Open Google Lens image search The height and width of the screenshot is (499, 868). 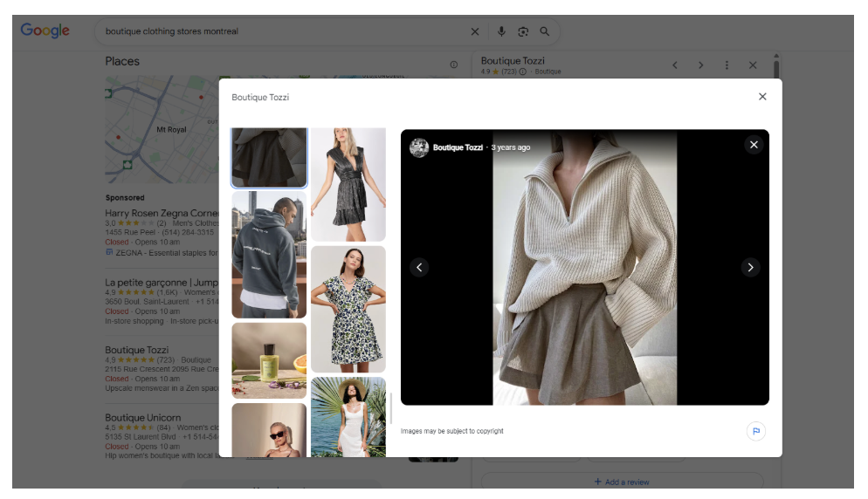pos(523,31)
